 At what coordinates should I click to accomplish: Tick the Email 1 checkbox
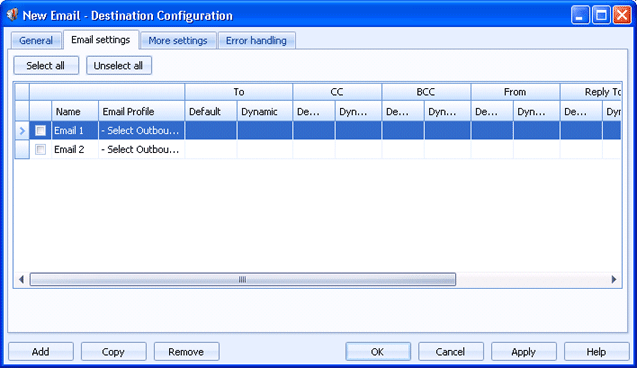pyautogui.click(x=40, y=130)
